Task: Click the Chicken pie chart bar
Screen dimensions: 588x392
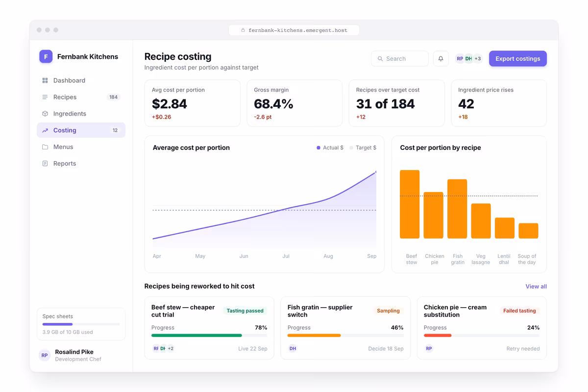Action: (x=433, y=215)
